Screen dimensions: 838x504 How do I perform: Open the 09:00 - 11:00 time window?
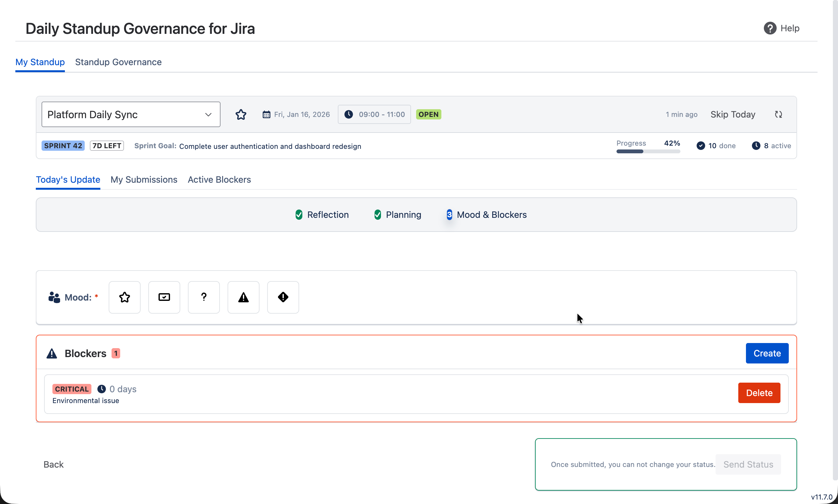tap(374, 114)
